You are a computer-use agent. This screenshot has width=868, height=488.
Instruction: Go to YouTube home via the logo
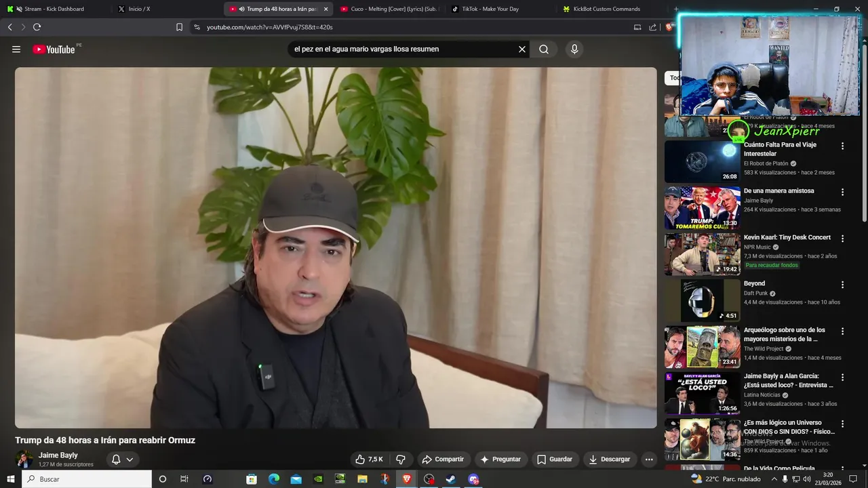54,49
